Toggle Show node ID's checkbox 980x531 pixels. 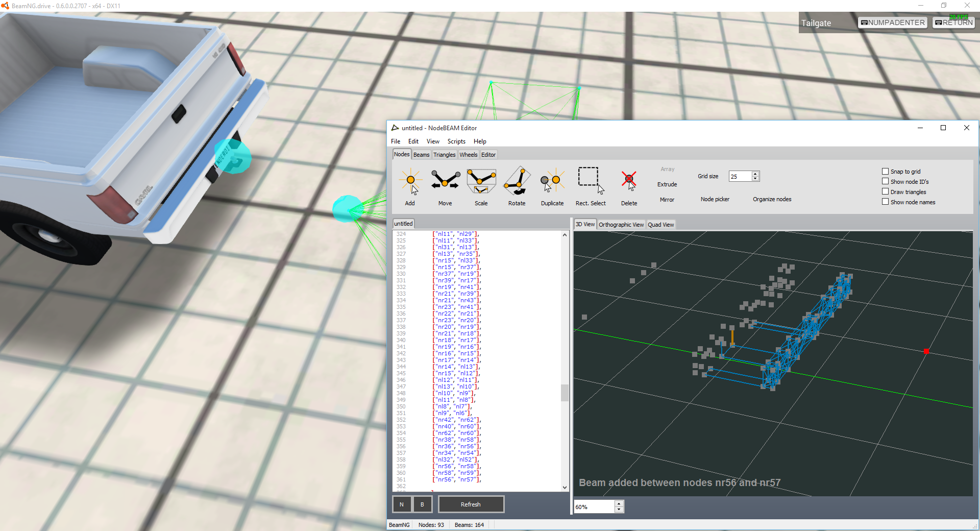[x=886, y=181]
